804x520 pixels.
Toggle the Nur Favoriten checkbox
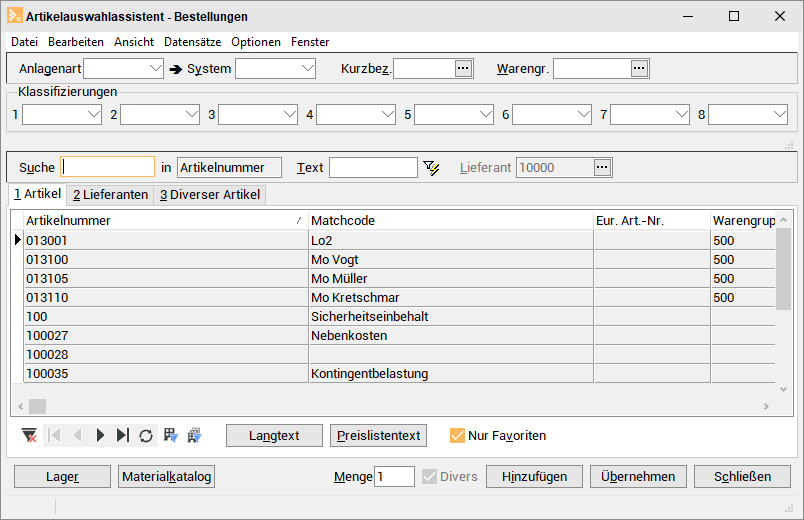coord(457,435)
